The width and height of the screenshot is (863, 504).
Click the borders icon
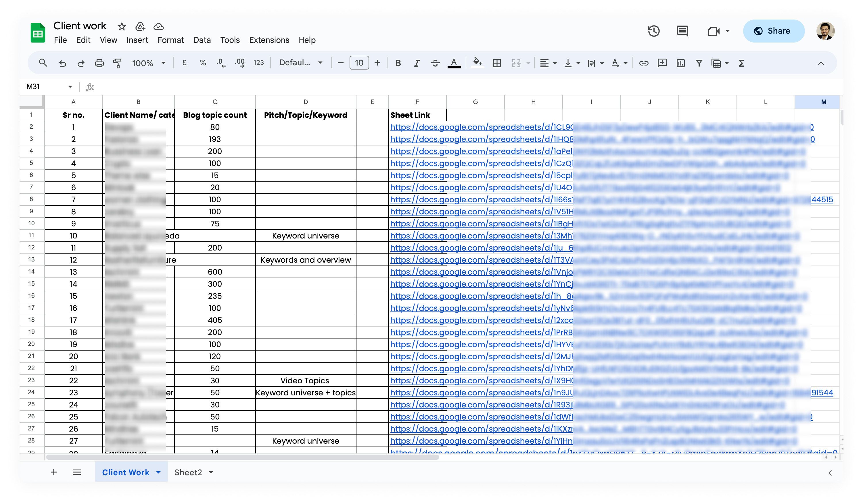[x=496, y=63]
